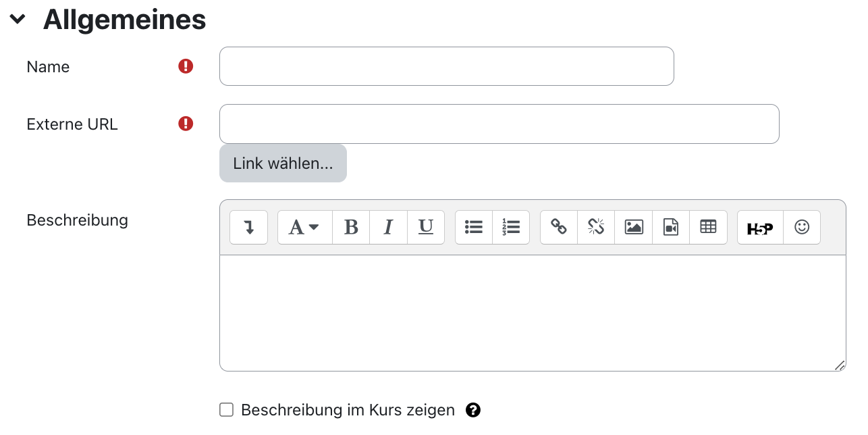
Task: Enable 'Beschreibung im Kurs zeigen'
Action: tap(226, 410)
